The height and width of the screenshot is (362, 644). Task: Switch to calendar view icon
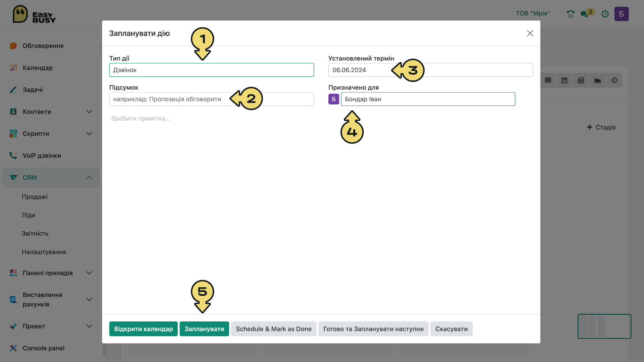coord(565,80)
